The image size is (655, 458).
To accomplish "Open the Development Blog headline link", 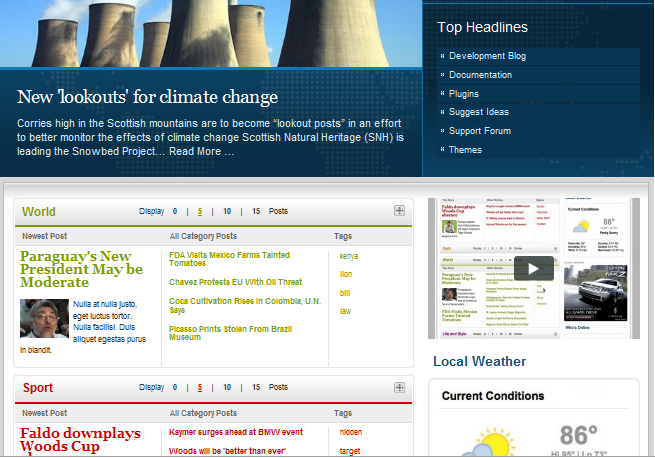I will pos(487,56).
